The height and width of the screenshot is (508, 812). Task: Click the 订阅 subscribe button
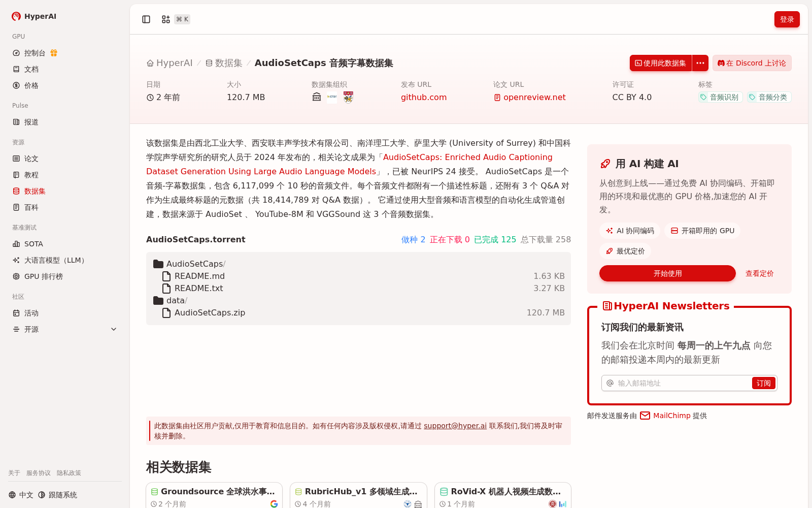tap(763, 383)
